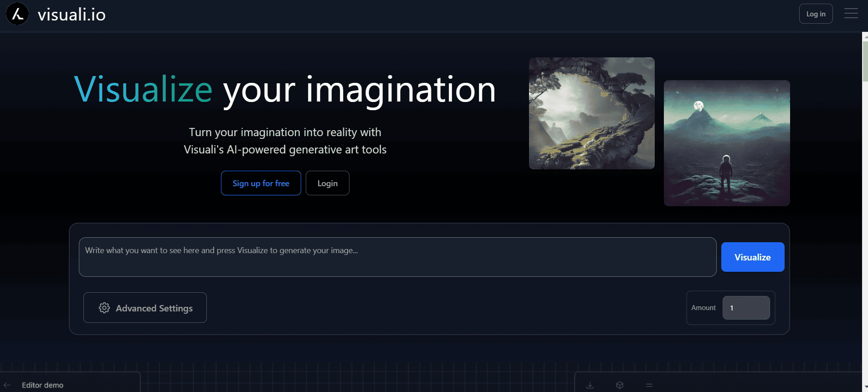Click the 'Editor demo' label
The image size is (868, 392).
coord(43,385)
